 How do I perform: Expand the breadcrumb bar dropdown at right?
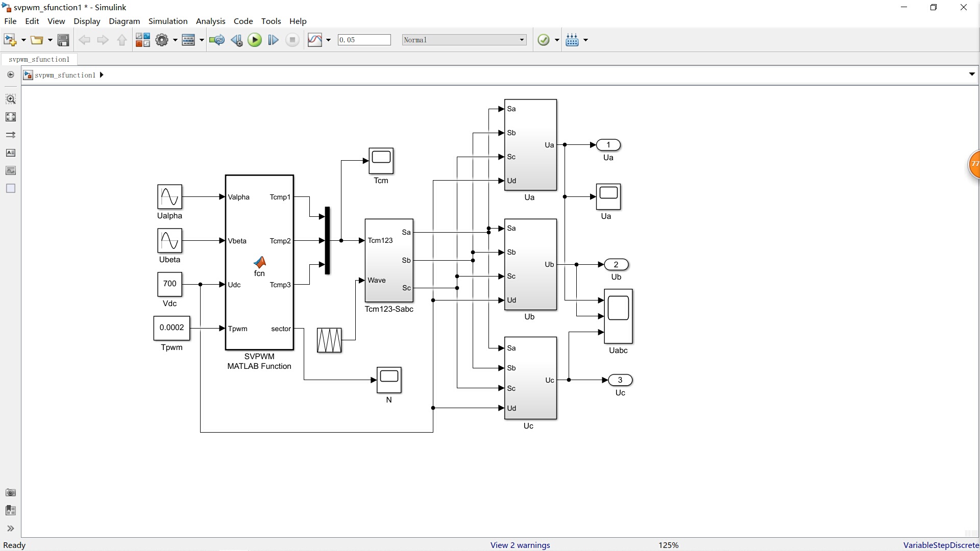click(x=972, y=74)
